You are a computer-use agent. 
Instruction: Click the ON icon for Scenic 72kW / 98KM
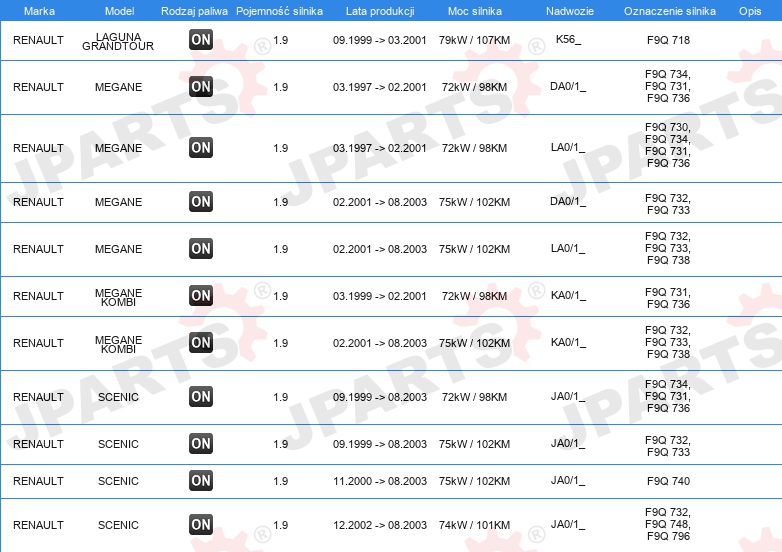tap(201, 396)
